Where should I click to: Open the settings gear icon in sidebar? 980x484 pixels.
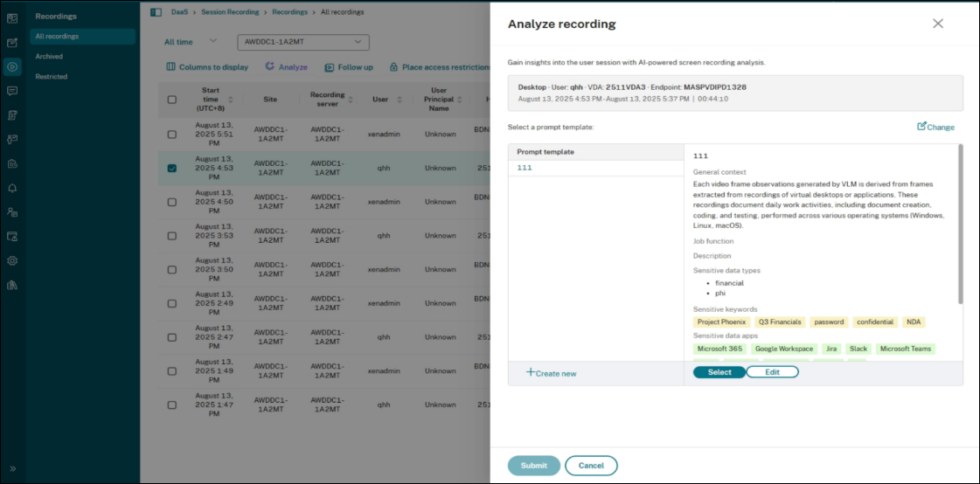click(12, 260)
